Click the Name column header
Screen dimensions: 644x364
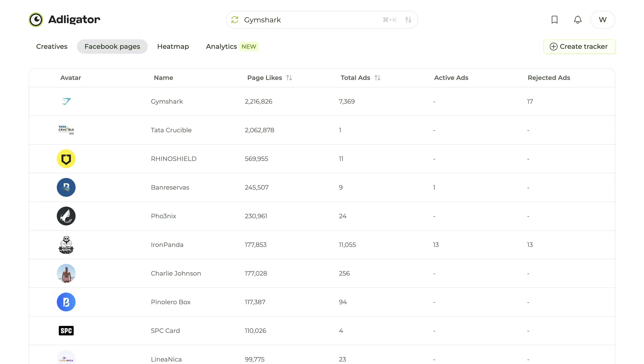click(x=163, y=78)
